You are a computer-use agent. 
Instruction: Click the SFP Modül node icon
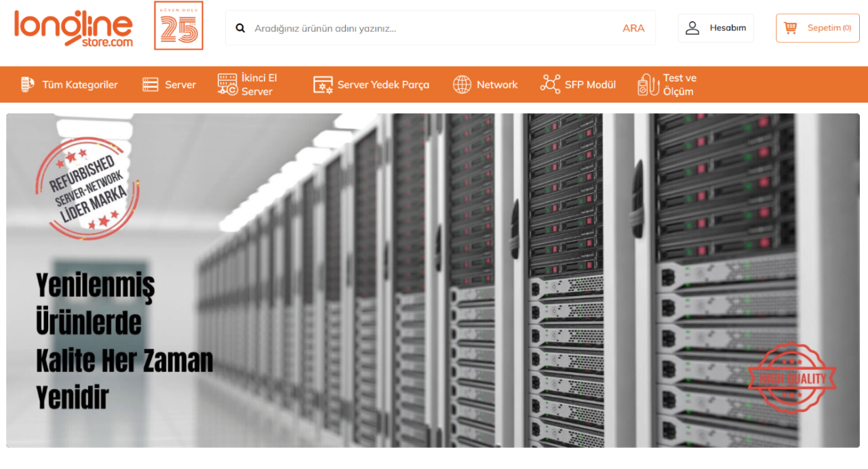coord(550,84)
